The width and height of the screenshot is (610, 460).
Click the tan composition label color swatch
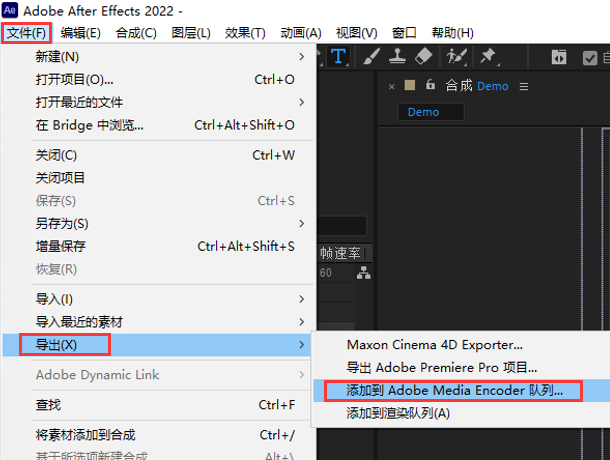click(x=410, y=85)
